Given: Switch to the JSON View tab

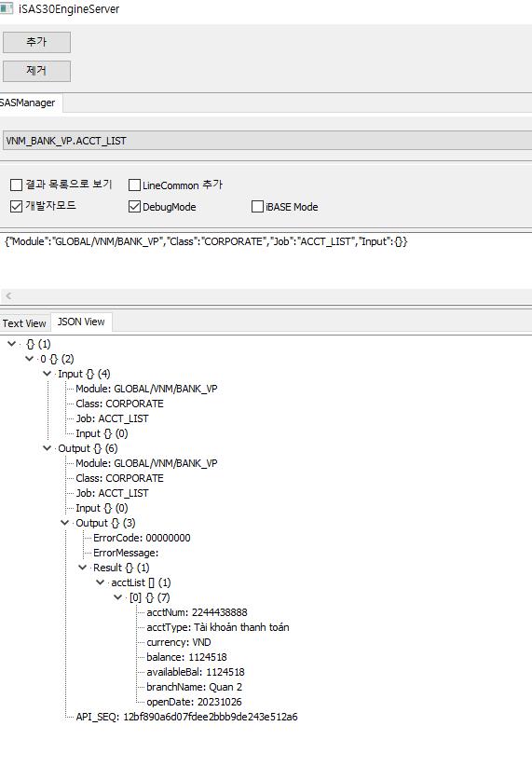Looking at the screenshot, I should click(x=81, y=322).
